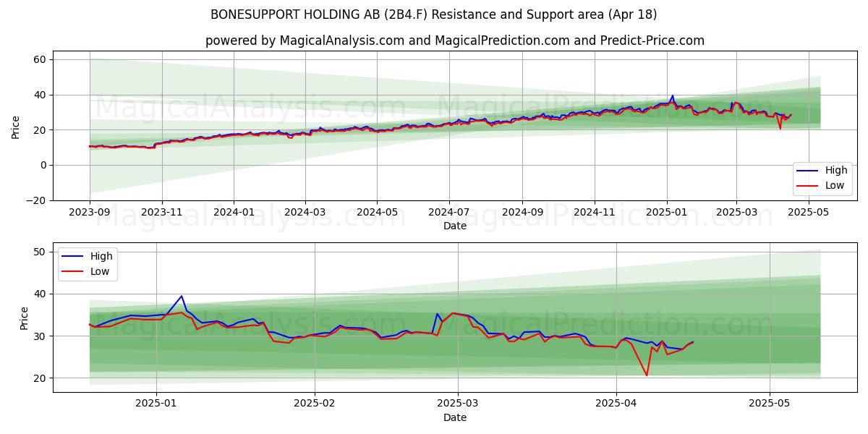
Task: Click the −20 price tick on the top chart
Action: coord(36,200)
